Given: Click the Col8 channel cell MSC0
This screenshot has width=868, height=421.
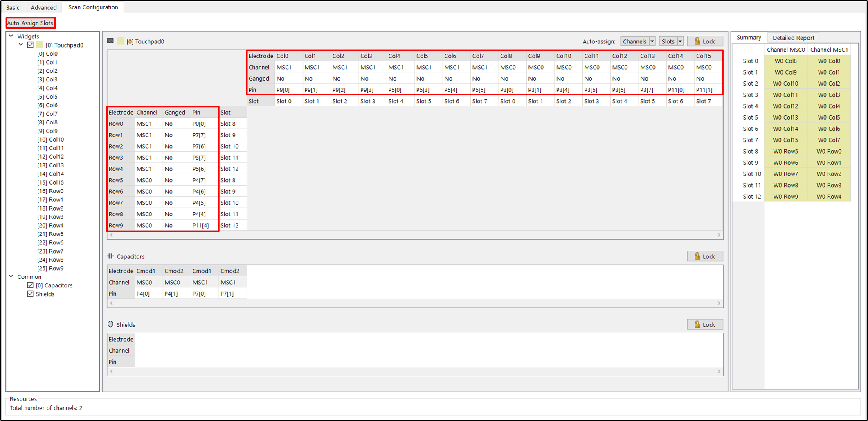Looking at the screenshot, I should click(512, 67).
